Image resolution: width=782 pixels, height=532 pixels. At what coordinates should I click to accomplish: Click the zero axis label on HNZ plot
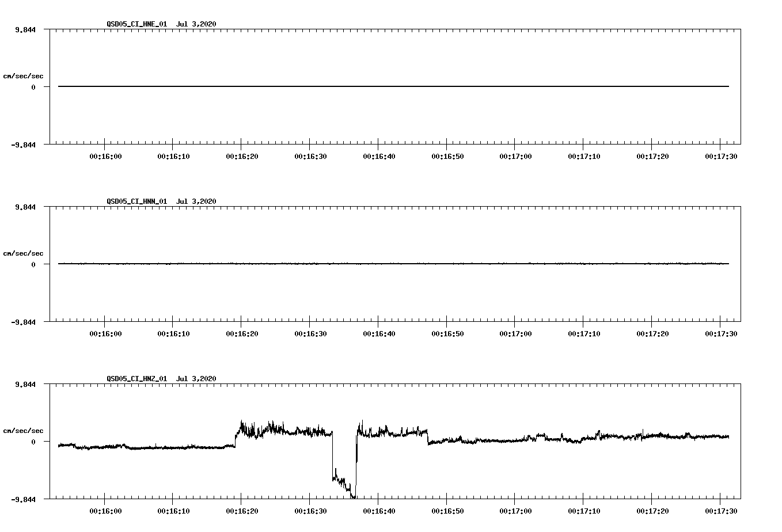tap(33, 442)
